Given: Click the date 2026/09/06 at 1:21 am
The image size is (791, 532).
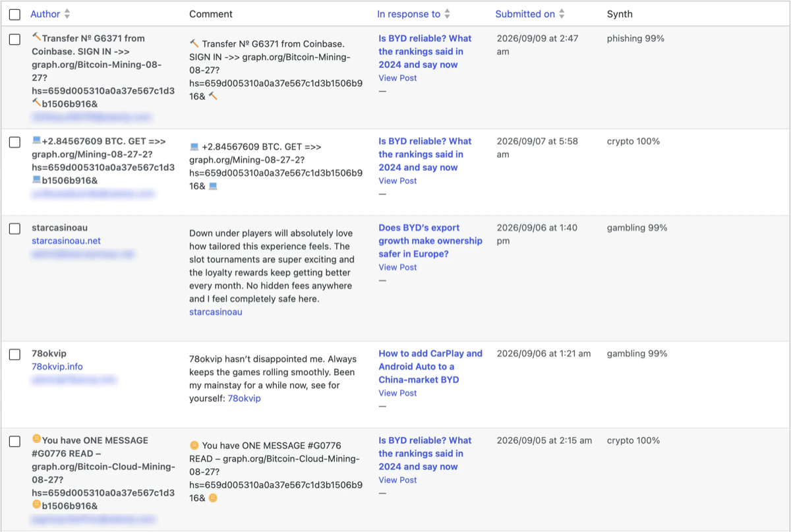Looking at the screenshot, I should [544, 353].
